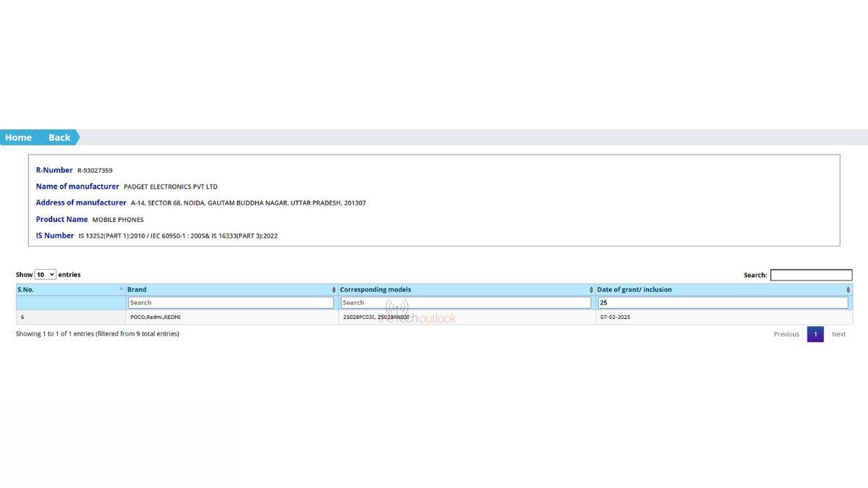Click the POCO,Redmi,REDMI brand cell
Screen dimensions: 868x488
(x=156, y=317)
